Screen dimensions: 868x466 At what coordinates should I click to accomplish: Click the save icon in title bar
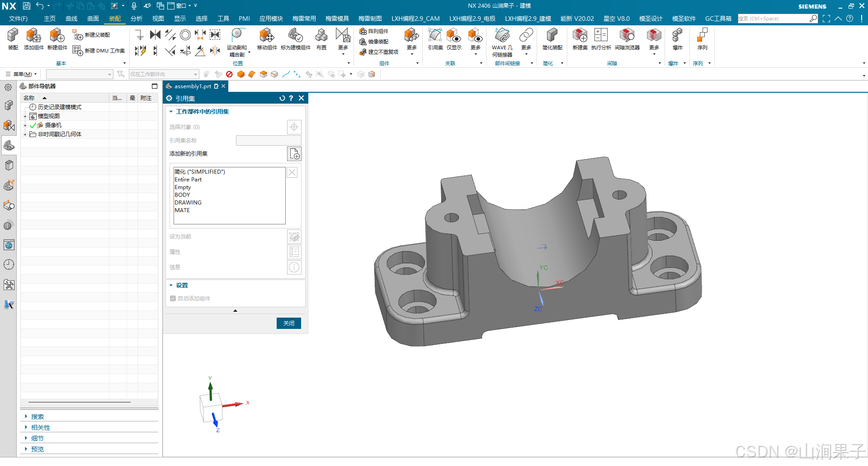tap(27, 6)
